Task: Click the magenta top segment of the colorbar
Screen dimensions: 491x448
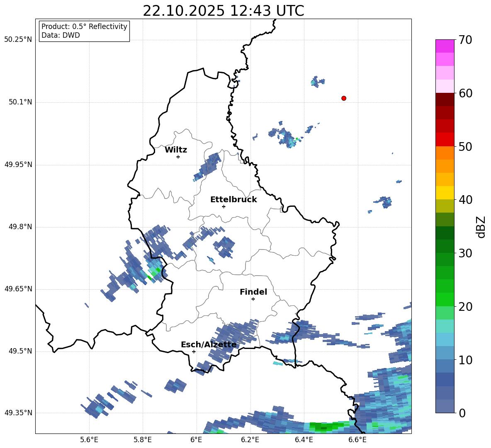Action: [445, 46]
